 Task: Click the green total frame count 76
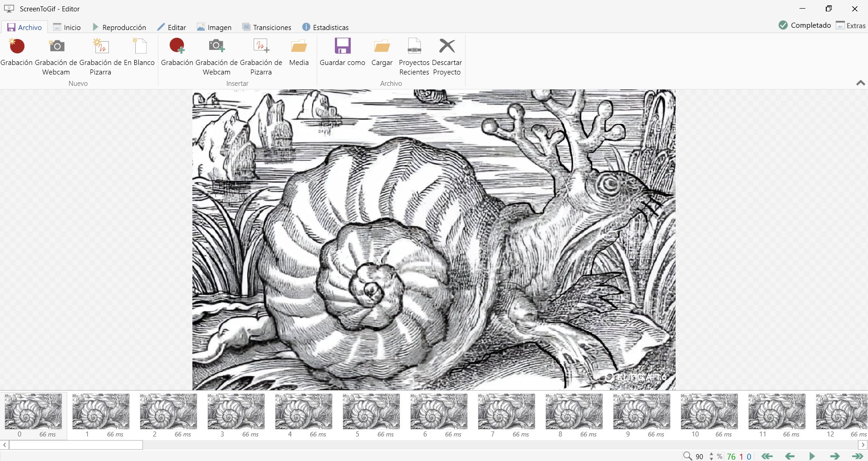pyautogui.click(x=731, y=456)
